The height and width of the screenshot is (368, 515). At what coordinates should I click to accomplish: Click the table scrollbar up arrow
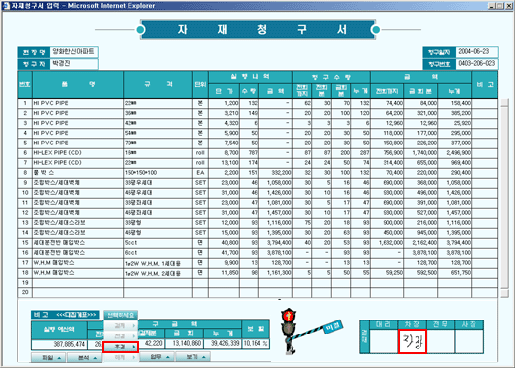[504, 102]
